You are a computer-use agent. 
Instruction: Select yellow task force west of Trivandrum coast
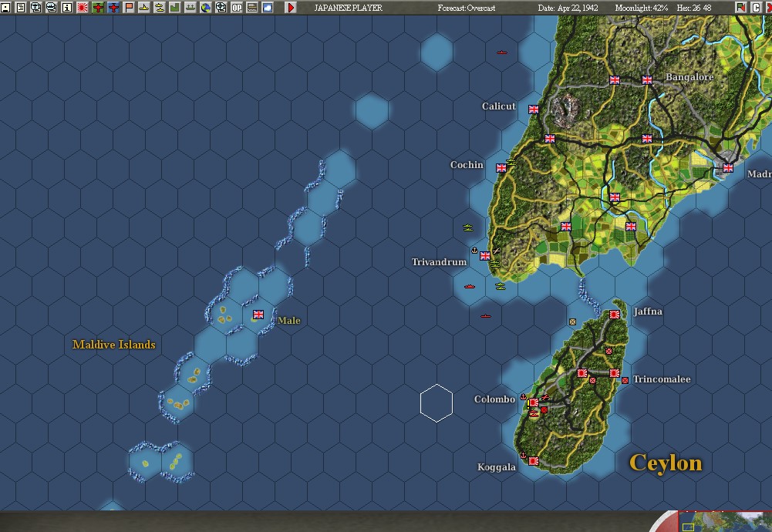coord(467,227)
